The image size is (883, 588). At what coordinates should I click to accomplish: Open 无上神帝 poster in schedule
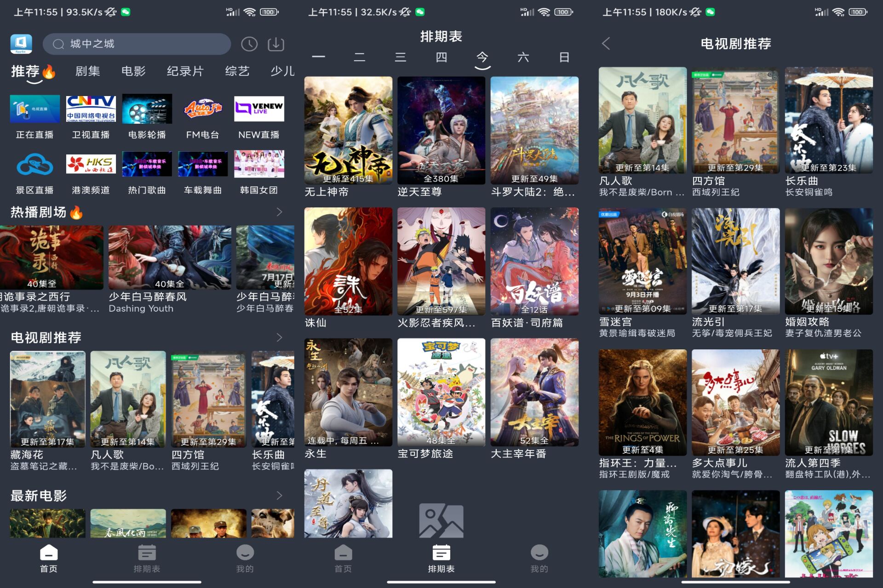[x=348, y=130]
